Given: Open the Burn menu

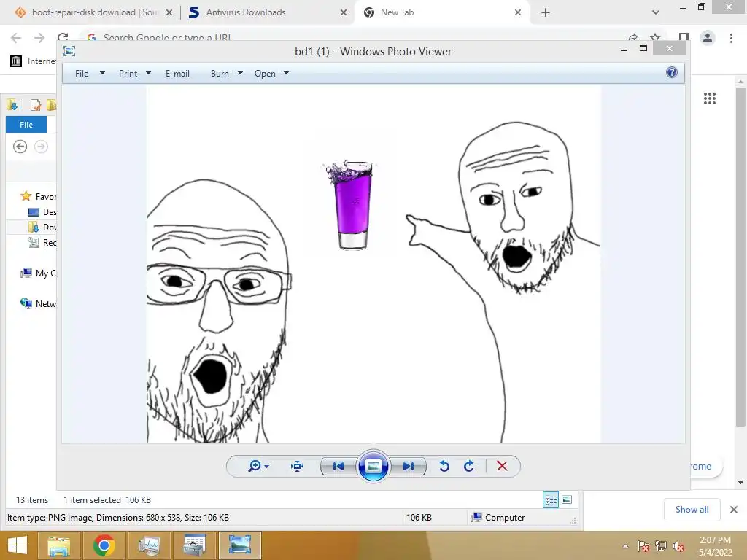Looking at the screenshot, I should point(220,74).
